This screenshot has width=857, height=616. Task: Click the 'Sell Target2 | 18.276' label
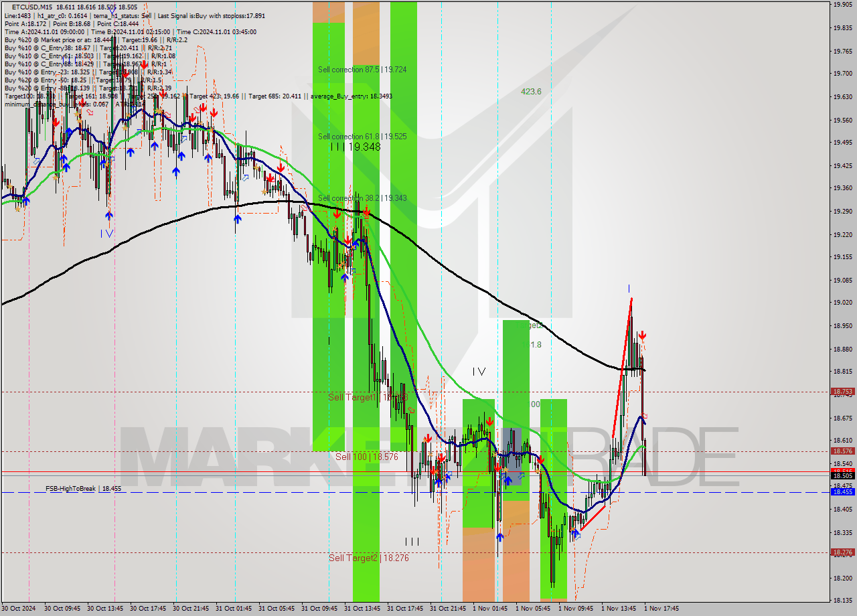pyautogui.click(x=368, y=558)
